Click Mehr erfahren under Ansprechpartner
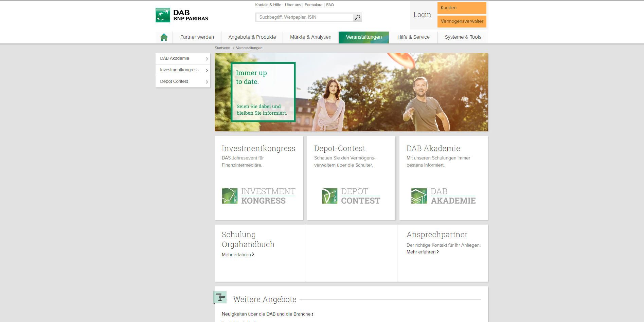644x322 pixels. coord(423,252)
